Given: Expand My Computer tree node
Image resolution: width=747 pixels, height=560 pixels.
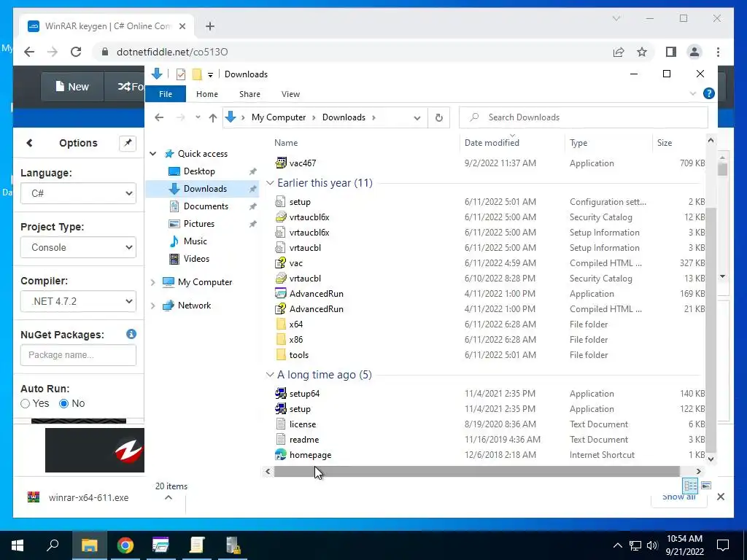Looking at the screenshot, I should click(153, 282).
